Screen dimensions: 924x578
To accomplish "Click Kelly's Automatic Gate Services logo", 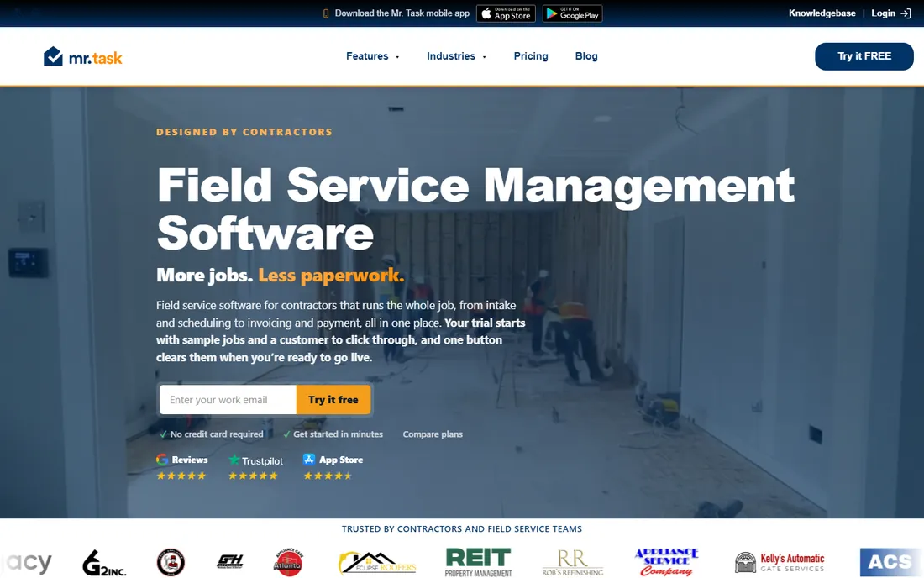I will click(x=780, y=563).
